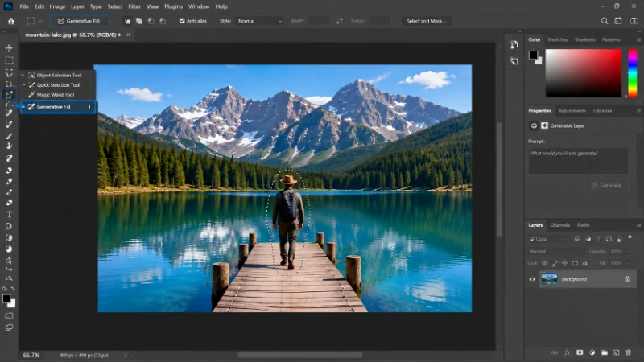Toggle lock all padlock icon
This screenshot has width=644, height=362.
click(x=585, y=263)
